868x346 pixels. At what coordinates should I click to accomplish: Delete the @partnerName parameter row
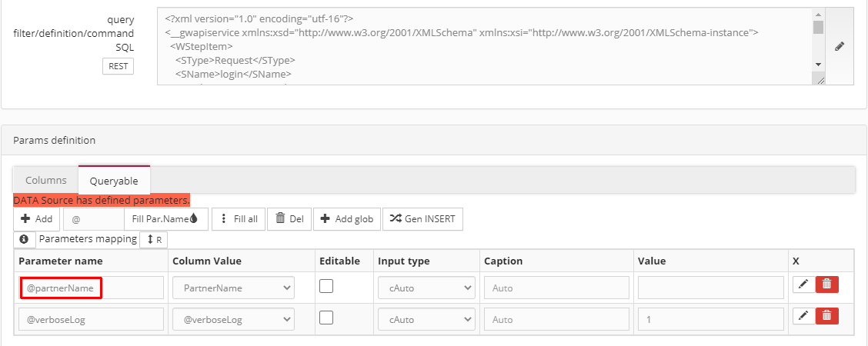point(826,284)
